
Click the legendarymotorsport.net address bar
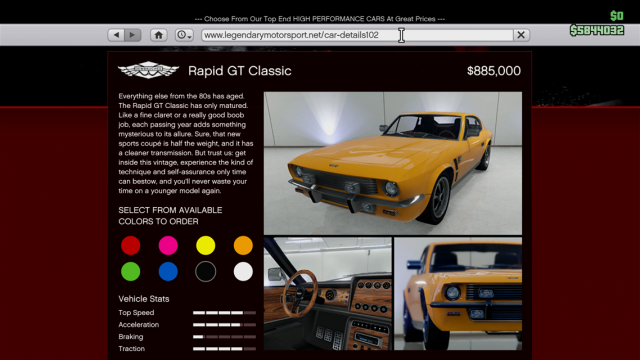(x=357, y=35)
